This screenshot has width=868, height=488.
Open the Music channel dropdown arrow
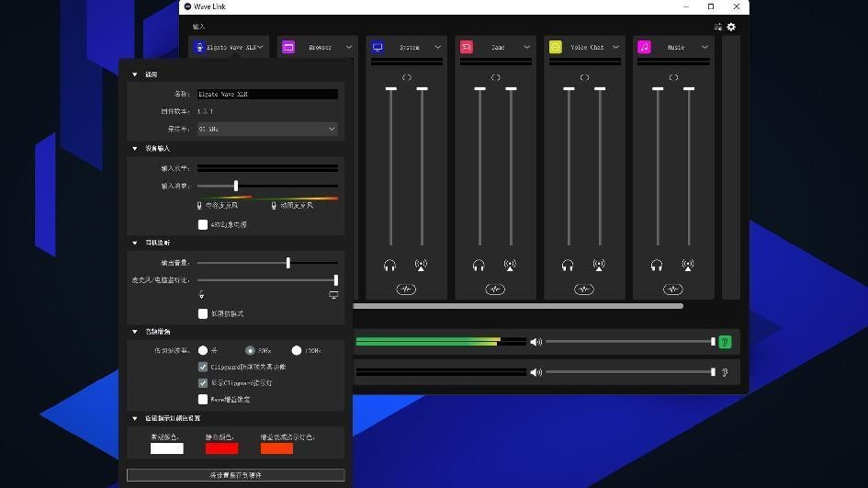click(705, 47)
